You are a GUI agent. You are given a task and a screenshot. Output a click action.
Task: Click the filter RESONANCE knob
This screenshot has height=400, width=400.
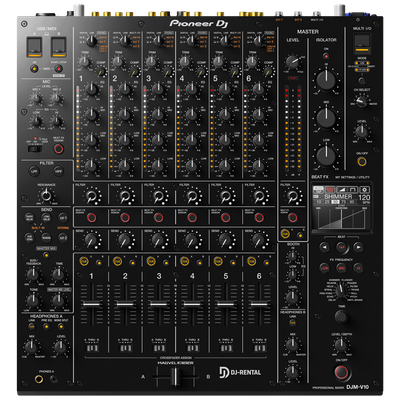(x=46, y=195)
